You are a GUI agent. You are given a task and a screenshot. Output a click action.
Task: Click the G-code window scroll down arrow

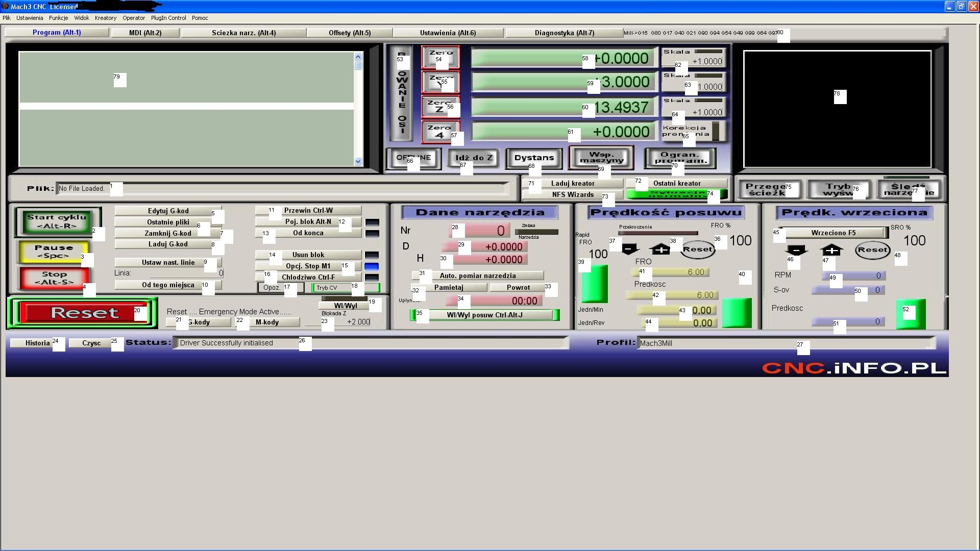358,161
